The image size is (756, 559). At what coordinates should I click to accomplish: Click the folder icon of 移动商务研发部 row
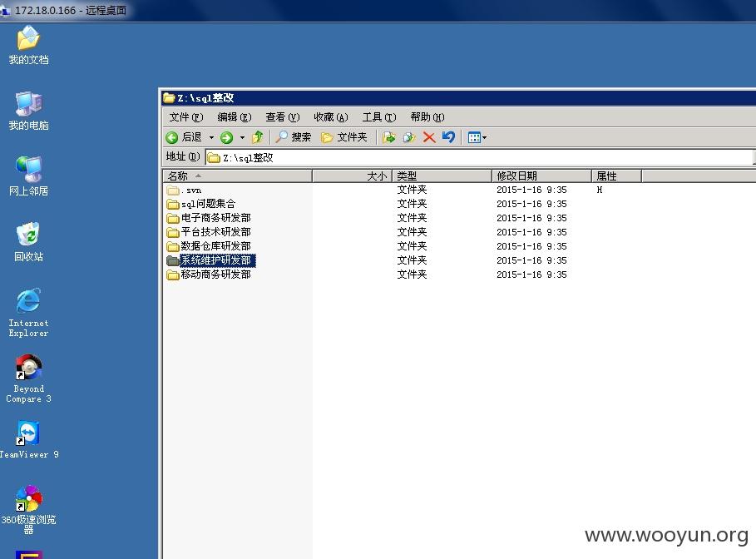(173, 275)
